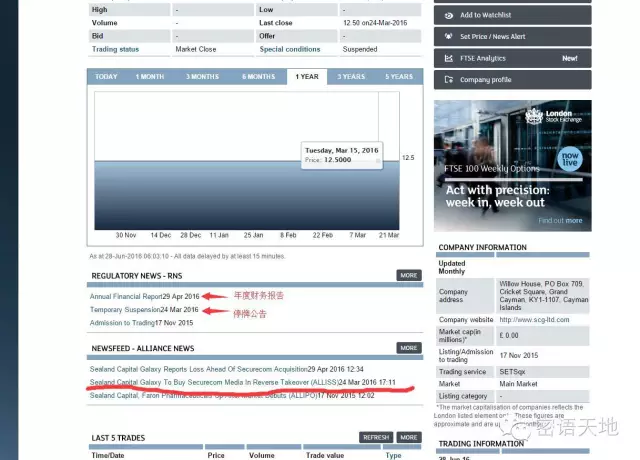The width and height of the screenshot is (640, 460).
Task: Click the 30 Nov chart date label
Action: tap(126, 236)
